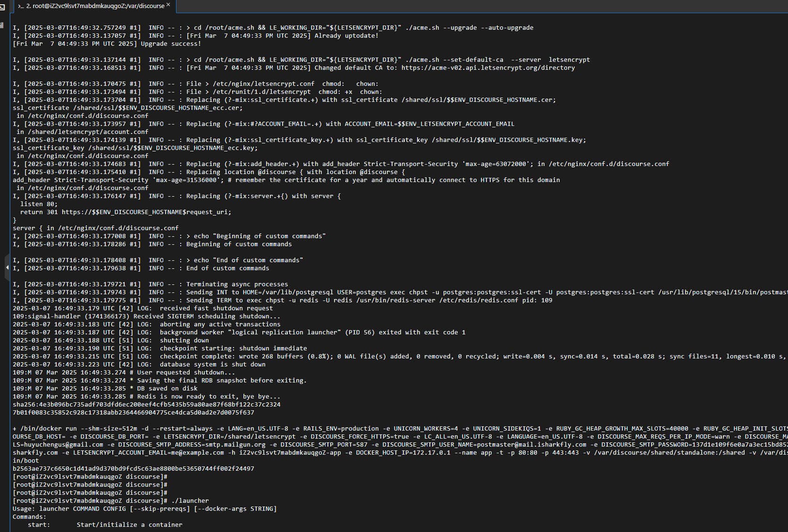Click the 7b01f0083c35852c hash line
The height and width of the screenshot is (532, 788).
(x=134, y=413)
